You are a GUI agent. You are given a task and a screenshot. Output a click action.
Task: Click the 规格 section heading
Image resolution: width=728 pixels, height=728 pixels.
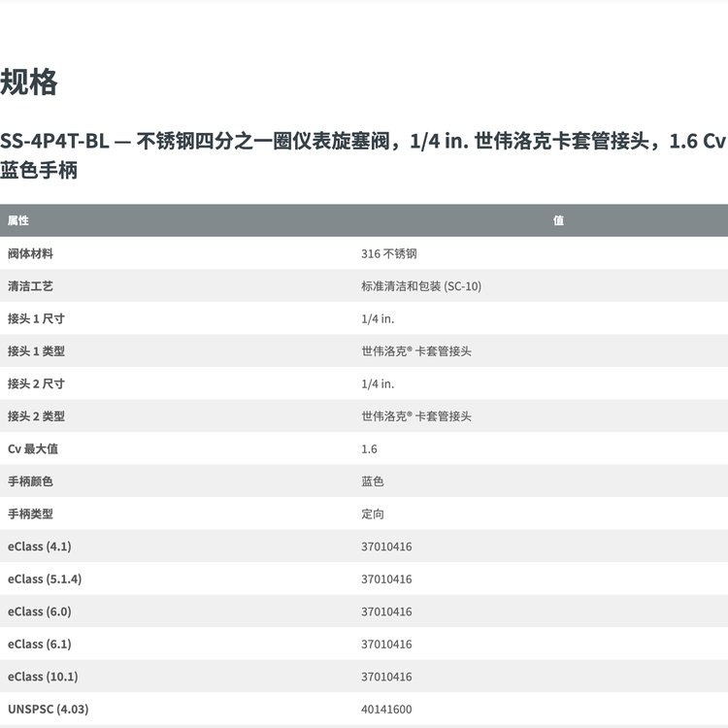click(29, 83)
